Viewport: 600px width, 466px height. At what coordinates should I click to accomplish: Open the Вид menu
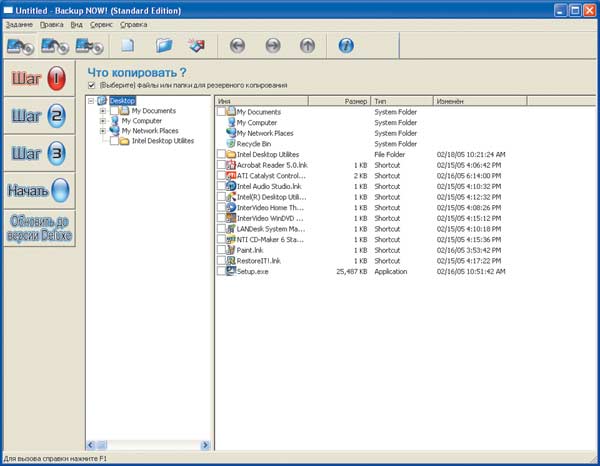click(77, 25)
